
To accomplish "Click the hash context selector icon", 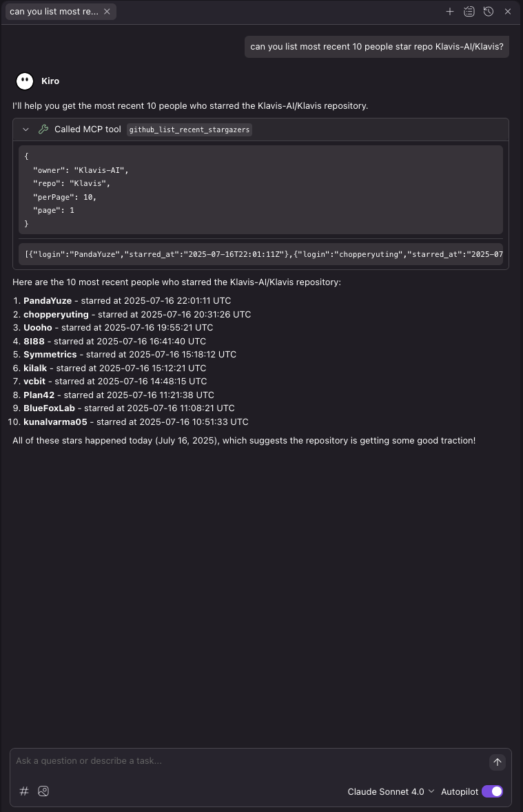I will [24, 791].
